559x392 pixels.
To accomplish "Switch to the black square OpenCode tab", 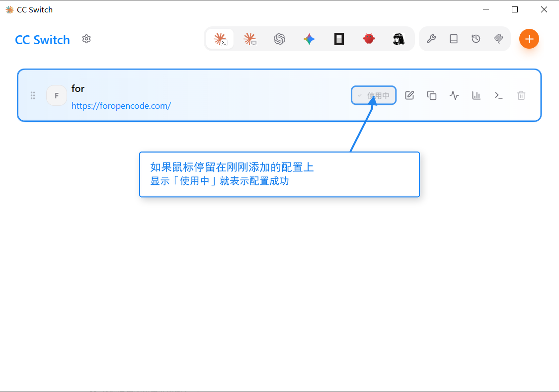I will pos(339,39).
